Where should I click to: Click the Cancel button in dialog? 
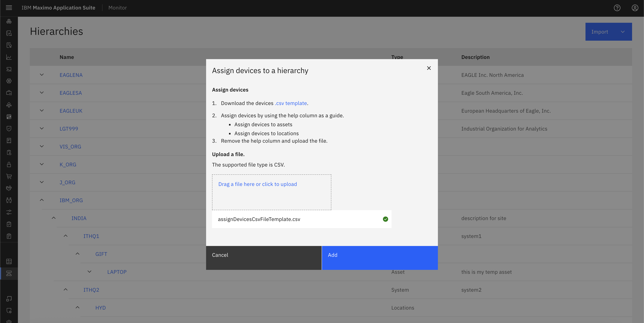[x=264, y=258]
